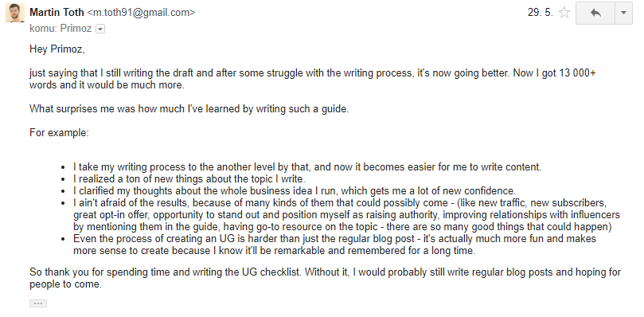
Task: Show trimmed content with the ellipsis button
Action: 38,303
